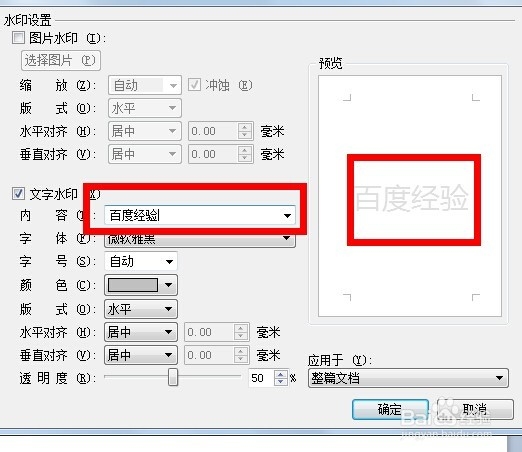The height and width of the screenshot is (452, 522).
Task: Click text 水平对齐 offset spinner up arrow
Action: pos(241,328)
